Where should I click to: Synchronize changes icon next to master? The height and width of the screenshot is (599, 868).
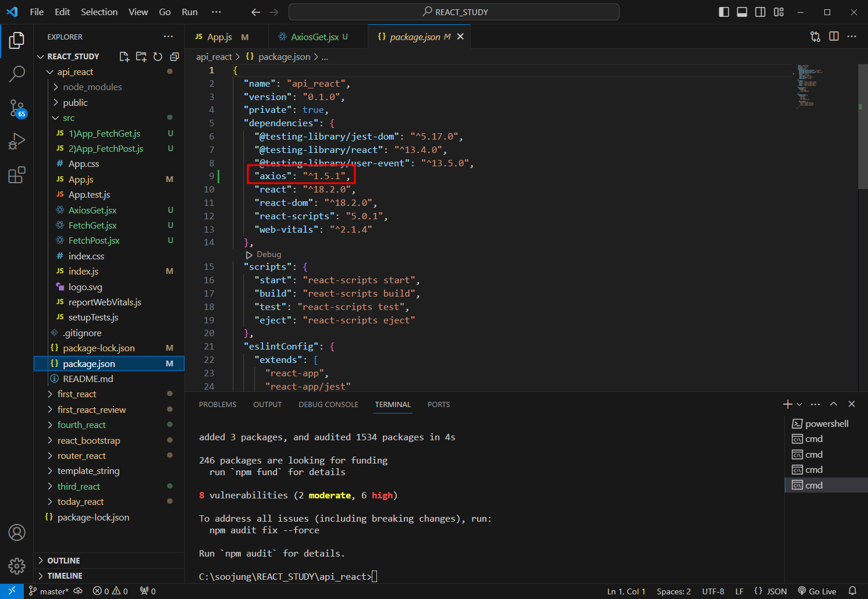78,591
